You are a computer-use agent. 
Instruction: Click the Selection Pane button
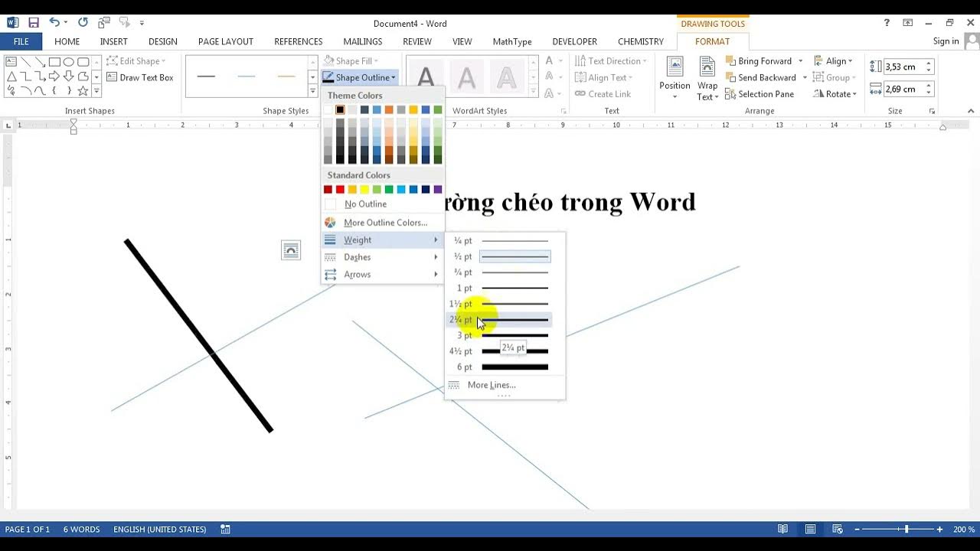[759, 94]
